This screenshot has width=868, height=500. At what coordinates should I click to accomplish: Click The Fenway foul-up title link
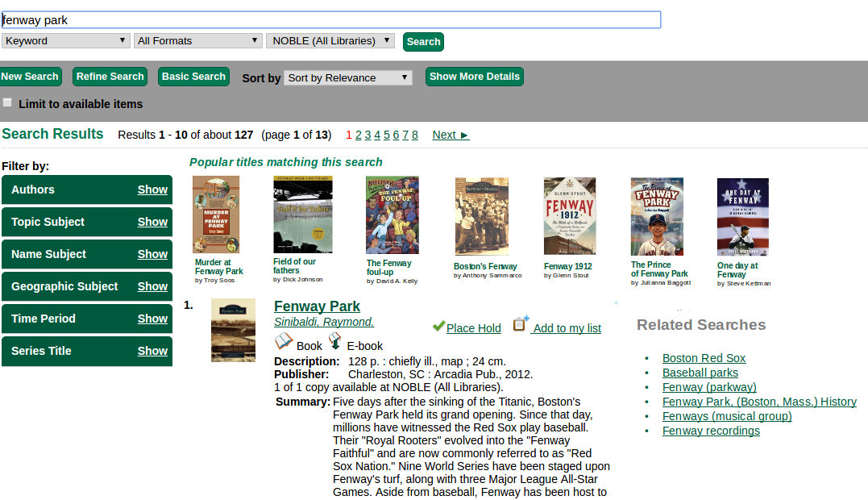click(388, 268)
